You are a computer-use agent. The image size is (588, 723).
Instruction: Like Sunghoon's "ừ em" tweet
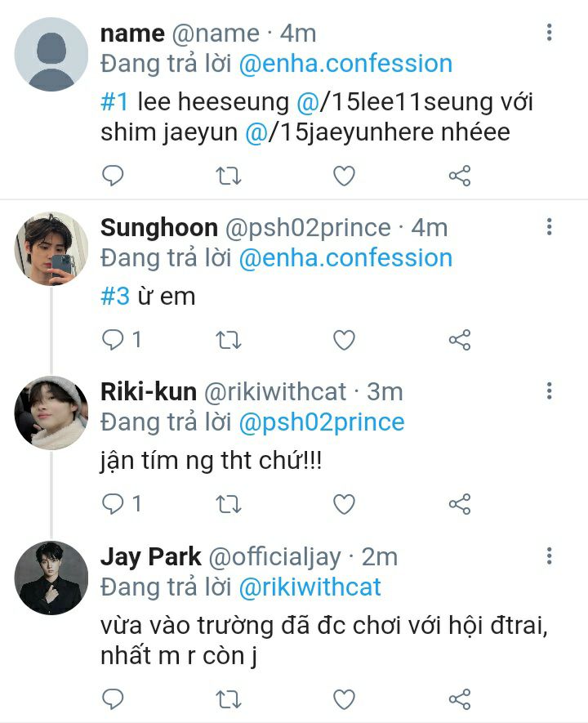(x=345, y=340)
